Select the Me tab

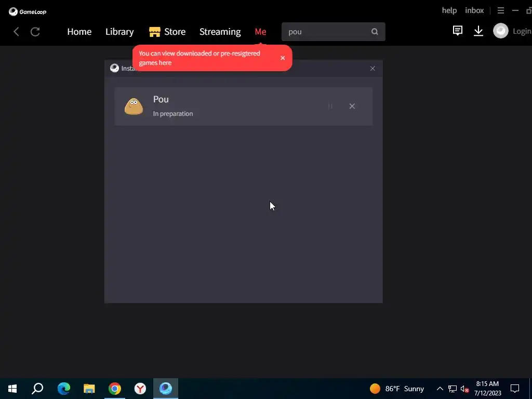260,32
